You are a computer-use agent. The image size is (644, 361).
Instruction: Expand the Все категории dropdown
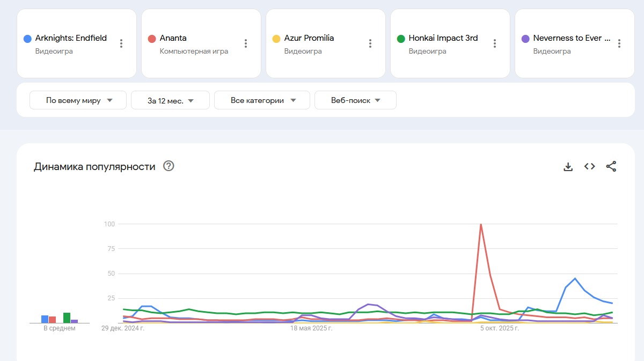pyautogui.click(x=262, y=100)
